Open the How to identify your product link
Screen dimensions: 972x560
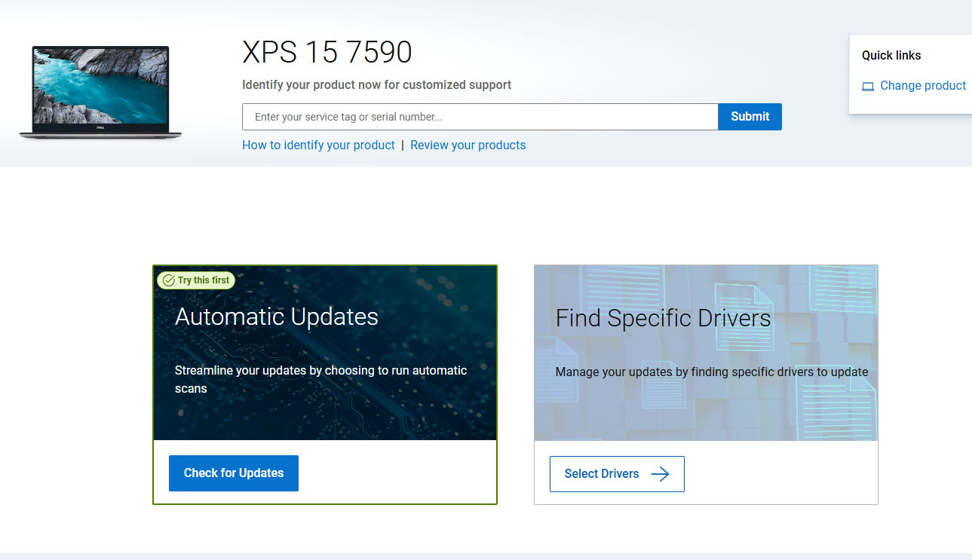tap(318, 145)
